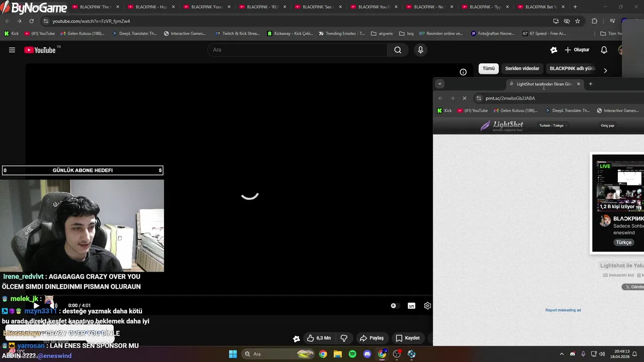Screen dimensions: 644x362
Task: Switch to the BLACKPINK 'The H' tab
Action: click(95, 7)
